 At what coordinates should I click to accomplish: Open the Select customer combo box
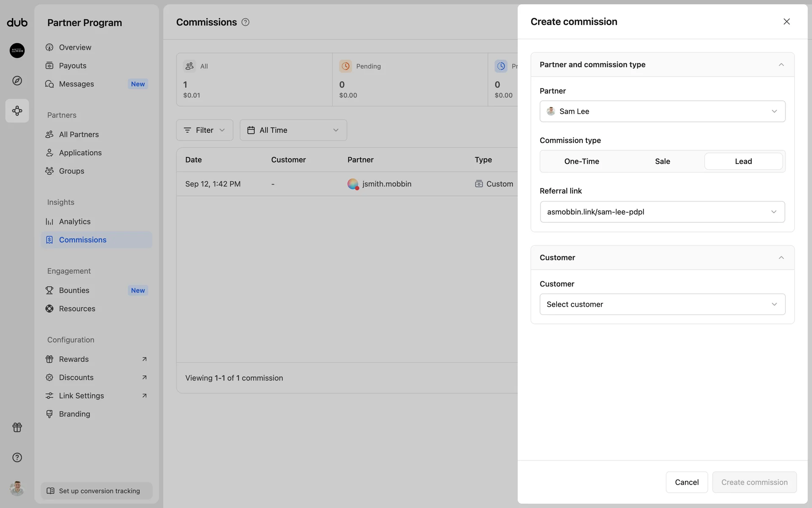coord(662,304)
